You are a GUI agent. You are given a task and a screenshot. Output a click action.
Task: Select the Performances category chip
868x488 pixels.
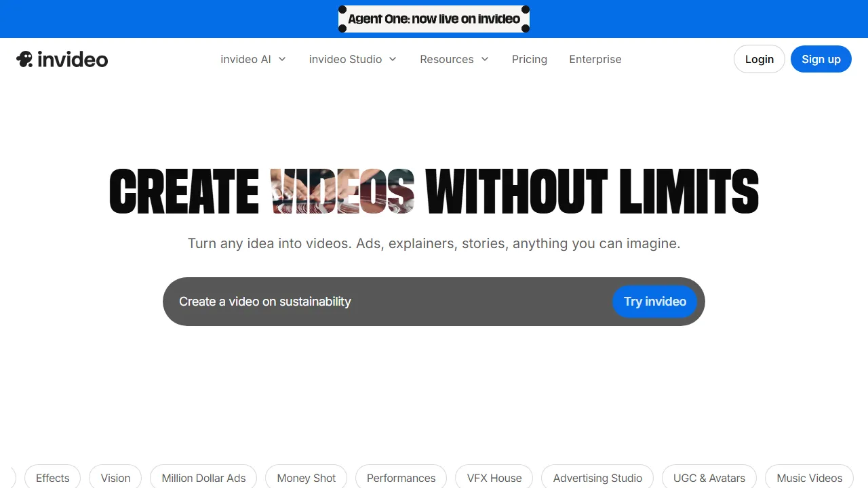point(401,478)
